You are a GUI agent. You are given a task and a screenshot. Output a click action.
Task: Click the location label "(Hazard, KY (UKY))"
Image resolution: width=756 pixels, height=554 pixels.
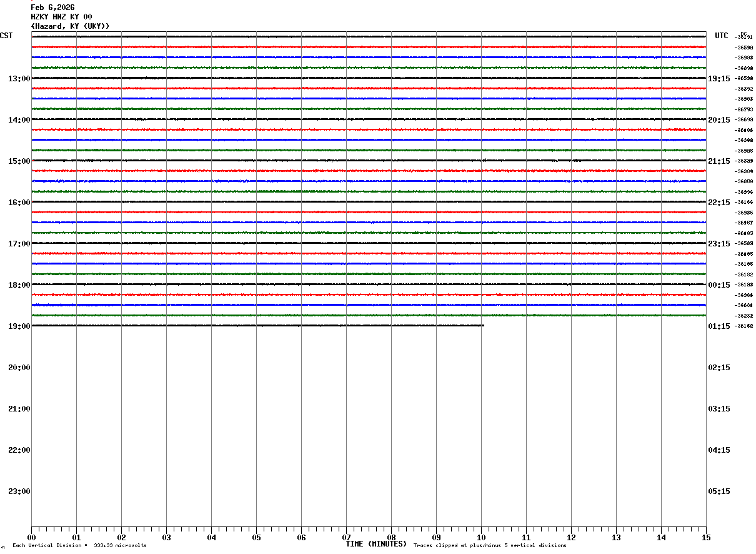[x=70, y=26]
